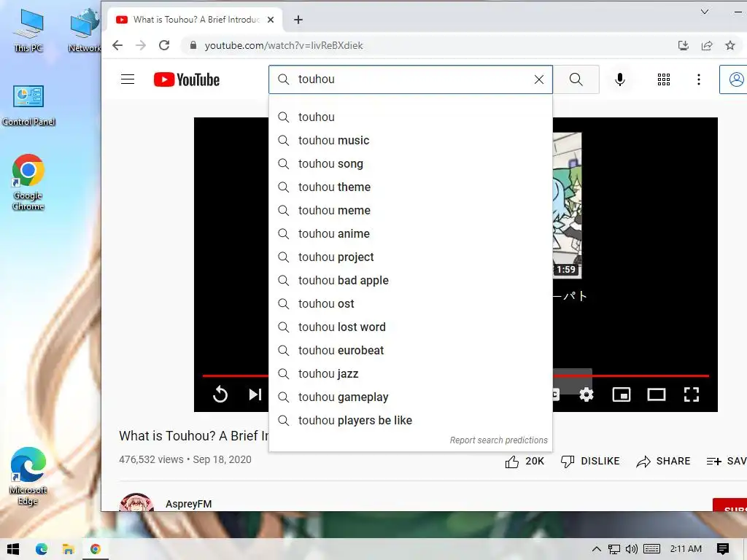This screenshot has height=560, width=747.
Task: Share this page from the address bar
Action: pyautogui.click(x=707, y=45)
